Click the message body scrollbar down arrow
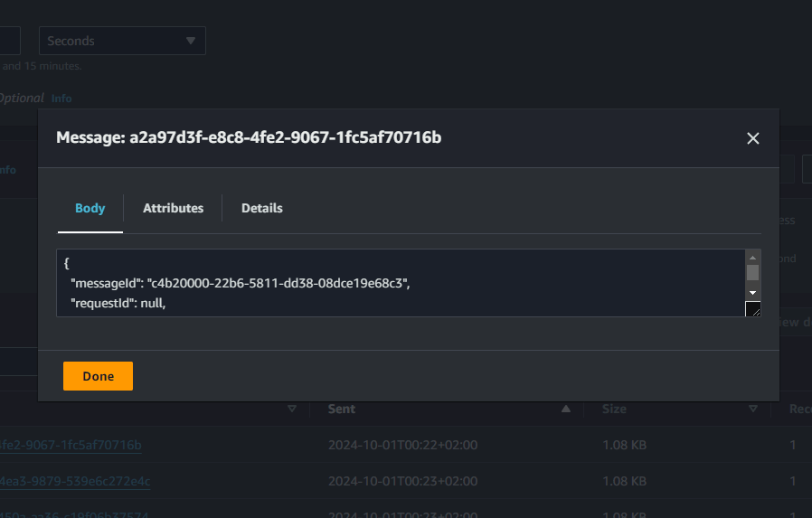The image size is (812, 518). 752,293
